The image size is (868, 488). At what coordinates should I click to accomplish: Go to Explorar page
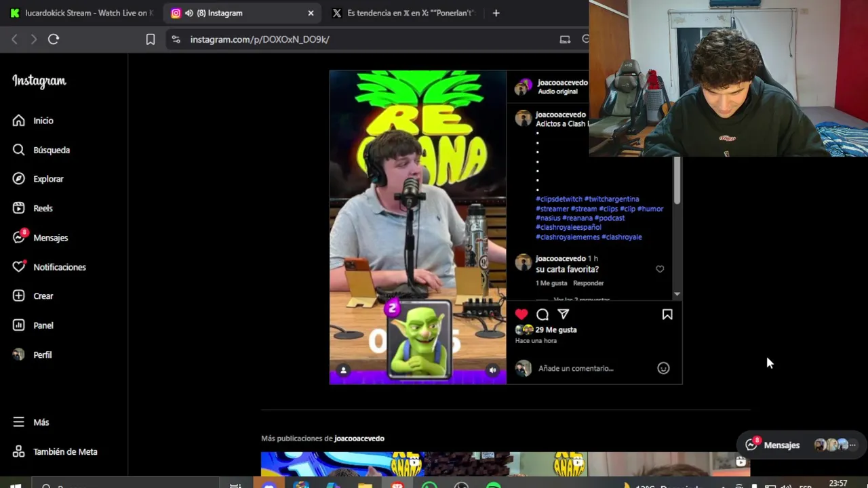click(x=38, y=179)
